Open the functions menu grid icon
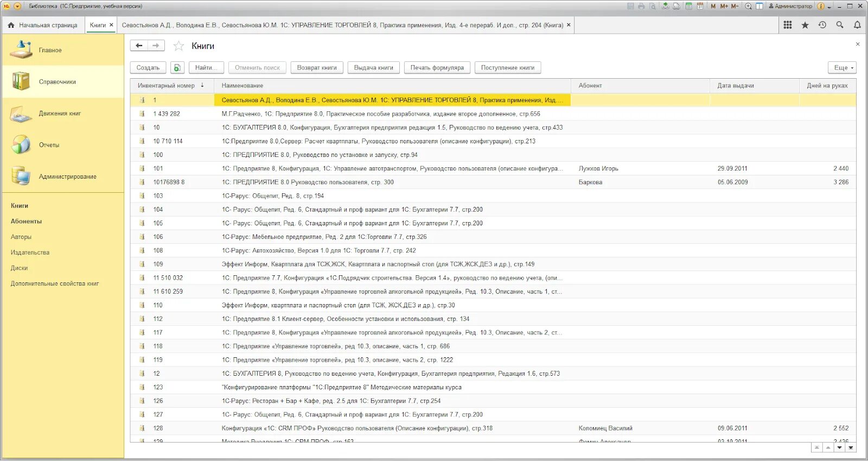This screenshot has width=868, height=461. point(788,25)
